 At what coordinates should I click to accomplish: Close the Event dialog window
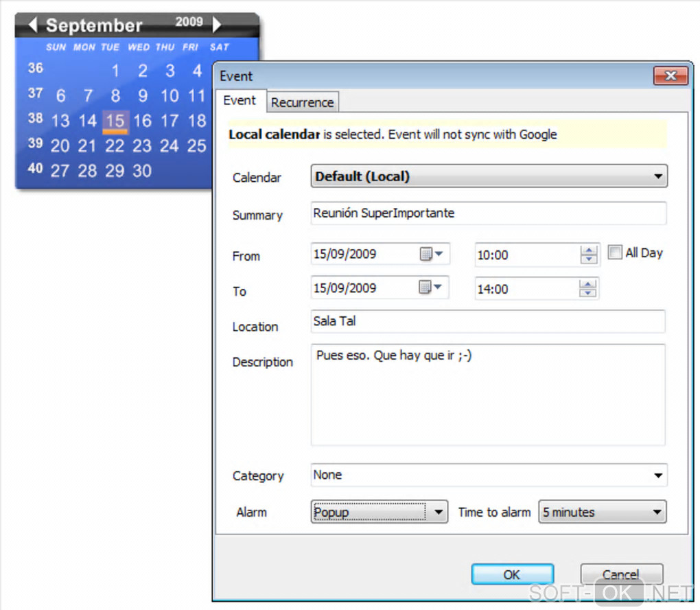pos(670,75)
